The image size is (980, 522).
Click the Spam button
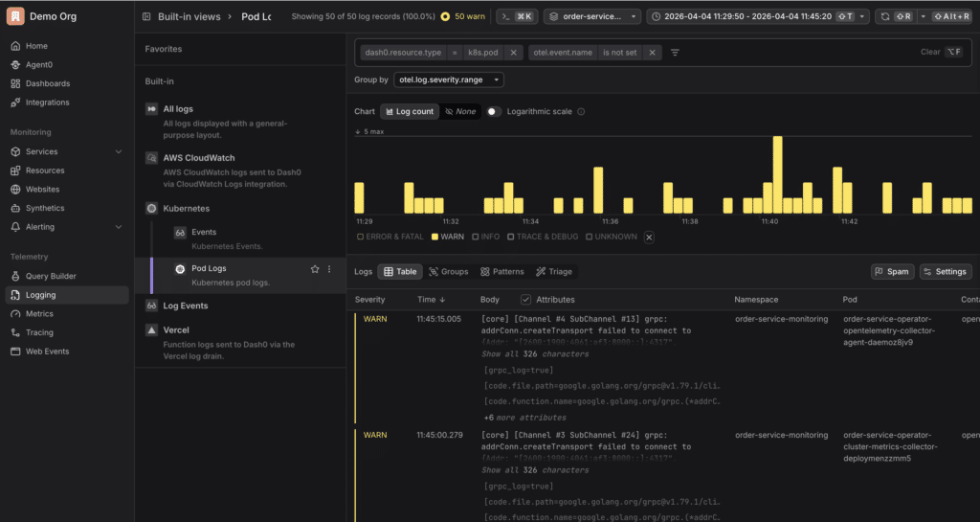click(x=892, y=272)
